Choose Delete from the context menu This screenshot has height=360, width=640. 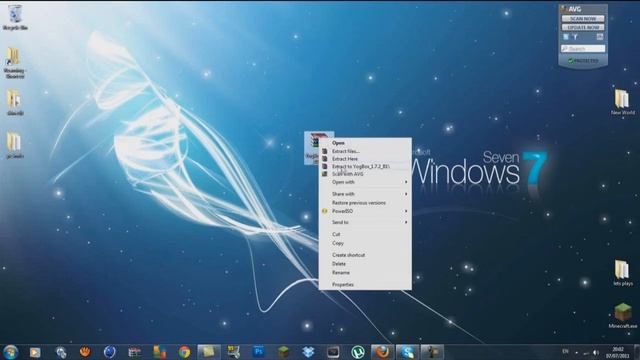tap(365, 264)
